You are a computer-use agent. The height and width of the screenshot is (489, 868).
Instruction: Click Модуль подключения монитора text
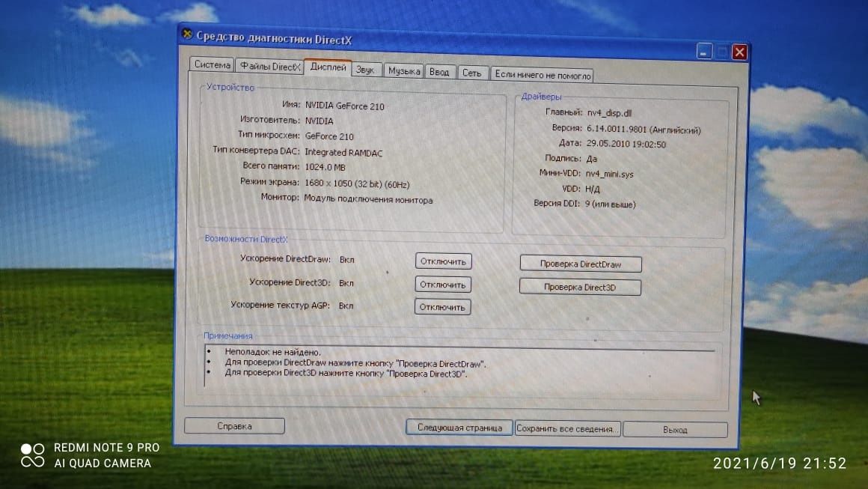tap(369, 200)
